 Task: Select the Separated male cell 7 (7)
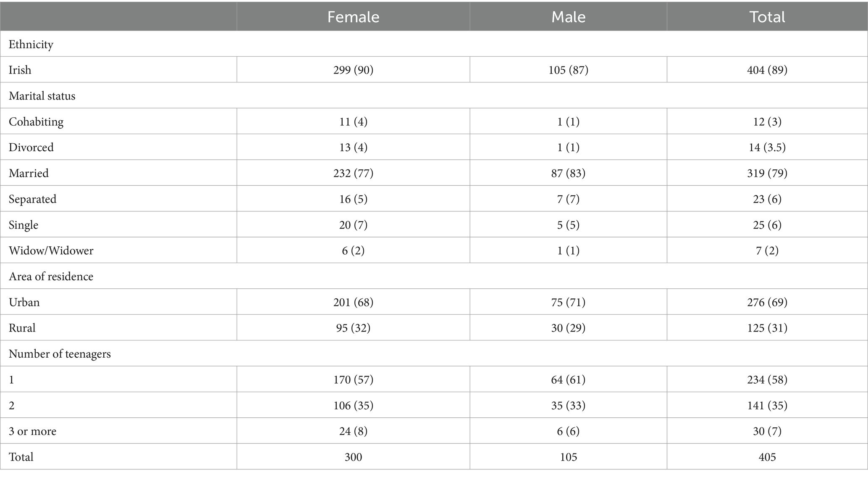click(568, 199)
